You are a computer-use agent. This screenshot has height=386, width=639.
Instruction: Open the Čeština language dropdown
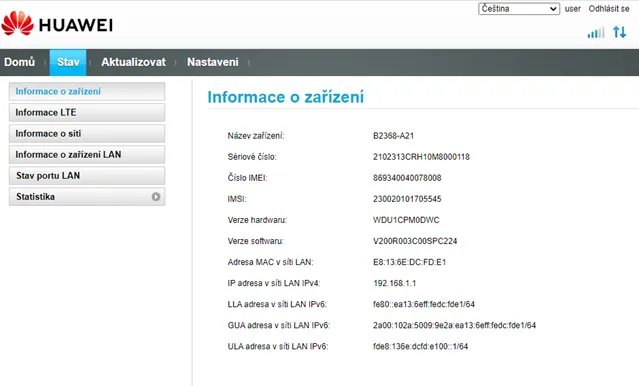[519, 9]
